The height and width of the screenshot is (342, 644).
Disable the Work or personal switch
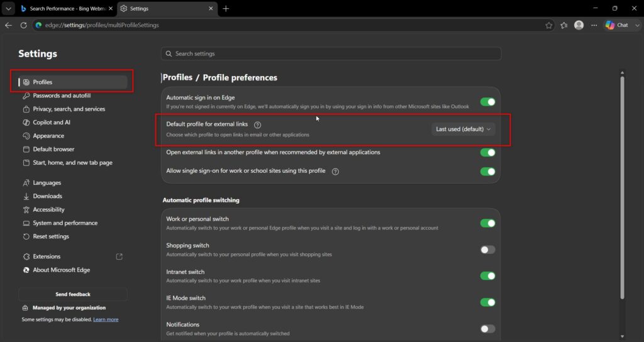(x=487, y=223)
